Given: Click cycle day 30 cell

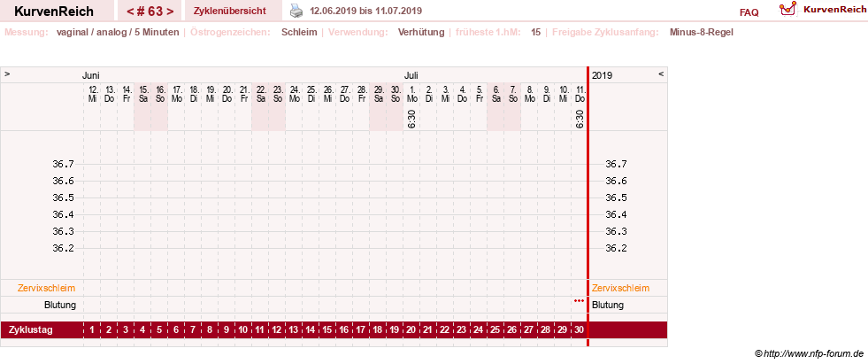Looking at the screenshot, I should (x=579, y=330).
